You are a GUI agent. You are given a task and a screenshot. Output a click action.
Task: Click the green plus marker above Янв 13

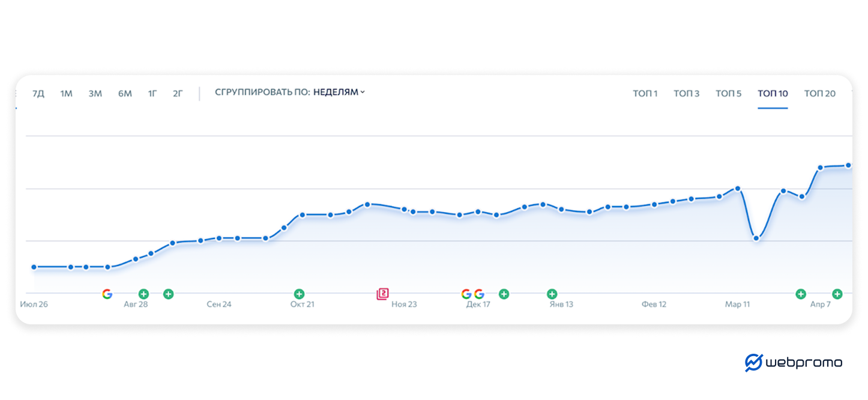(x=552, y=294)
